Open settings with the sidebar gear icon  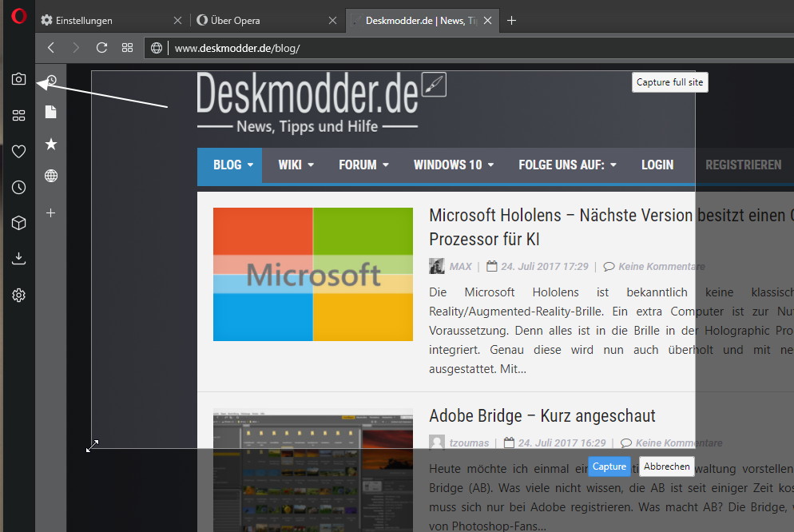click(x=18, y=295)
